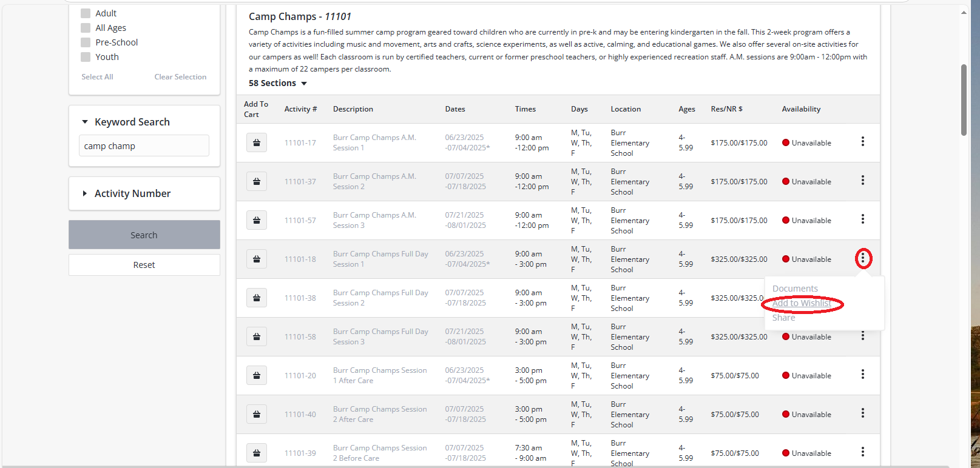The height and width of the screenshot is (468, 980).
Task: Enable the Pre-School checkbox
Action: click(86, 42)
